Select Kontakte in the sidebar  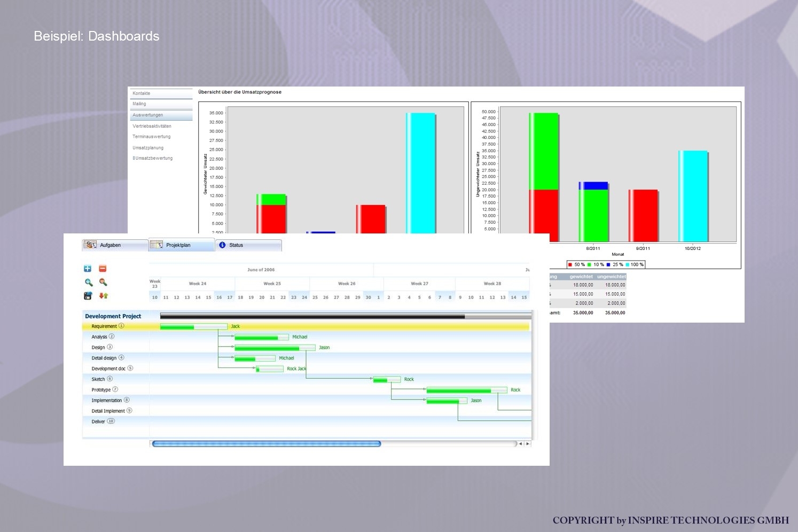point(161,93)
